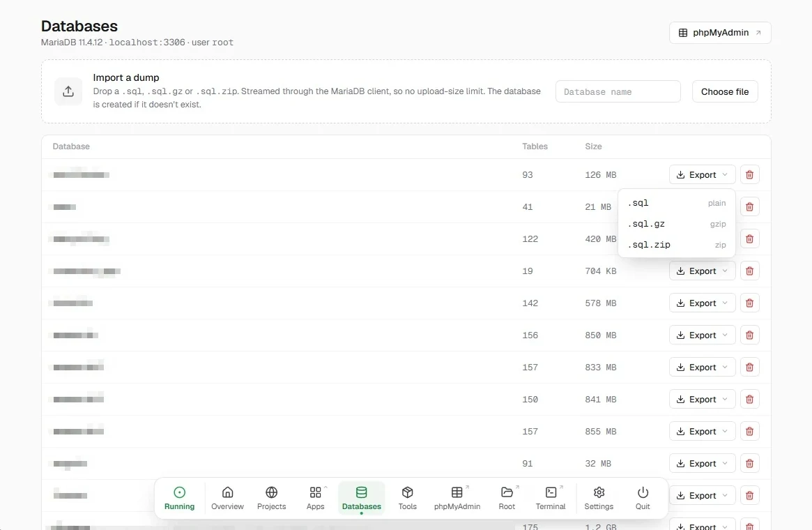
Task: Click the Size column header
Action: (x=593, y=146)
